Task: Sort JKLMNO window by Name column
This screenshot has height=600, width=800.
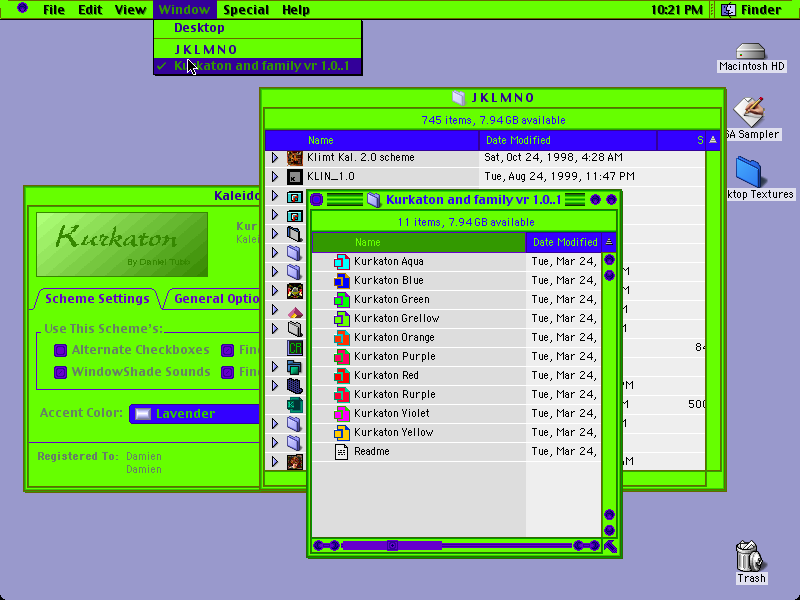Action: click(x=372, y=140)
